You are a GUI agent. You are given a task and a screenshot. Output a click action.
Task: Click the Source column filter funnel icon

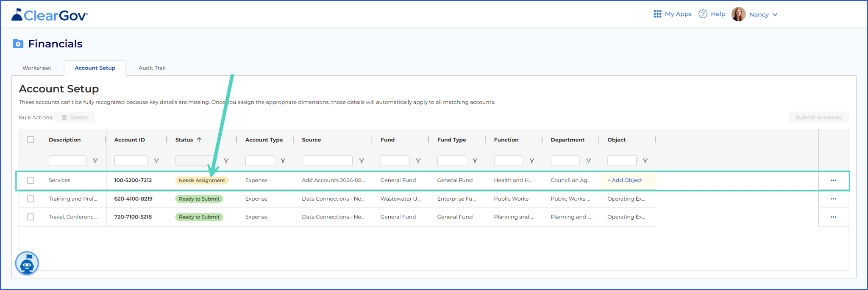pyautogui.click(x=362, y=161)
